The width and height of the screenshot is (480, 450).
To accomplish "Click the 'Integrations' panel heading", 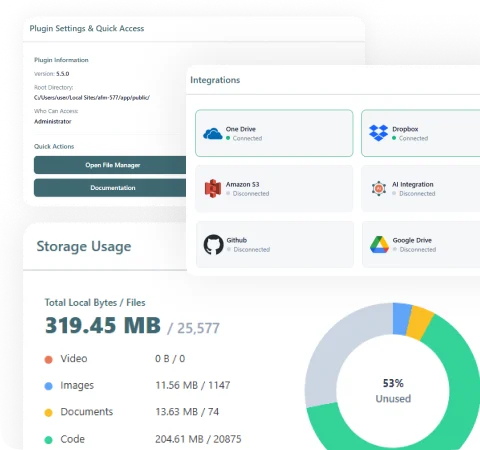I will point(215,80).
